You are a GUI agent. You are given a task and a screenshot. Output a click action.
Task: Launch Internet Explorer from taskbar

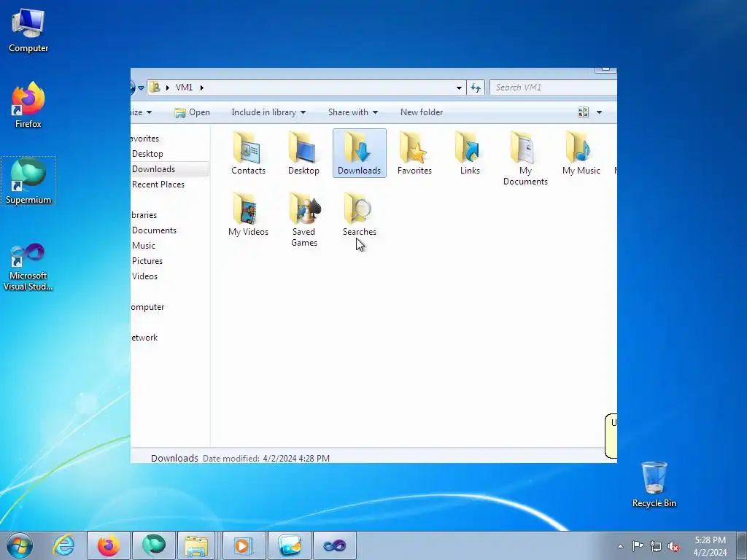click(x=64, y=545)
